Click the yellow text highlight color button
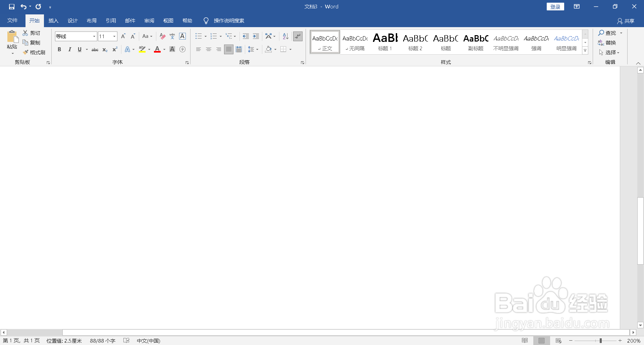The width and height of the screenshot is (644, 345). pos(142,49)
